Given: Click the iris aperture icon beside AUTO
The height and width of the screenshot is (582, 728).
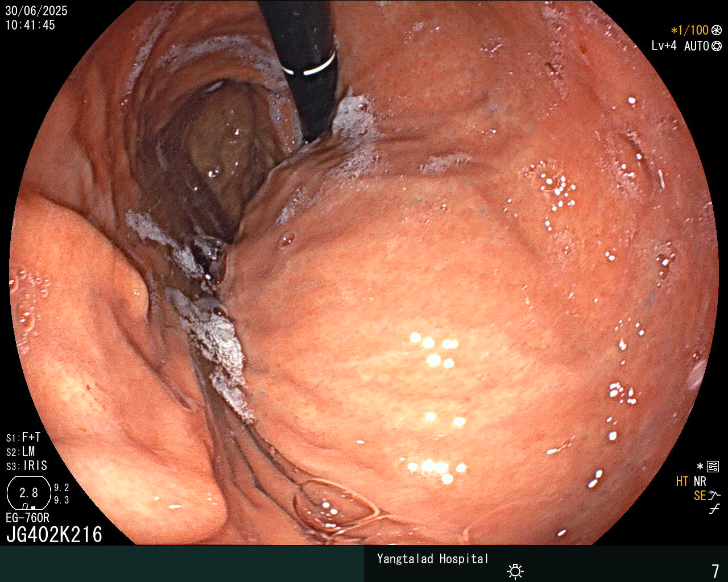Looking at the screenshot, I should [717, 46].
